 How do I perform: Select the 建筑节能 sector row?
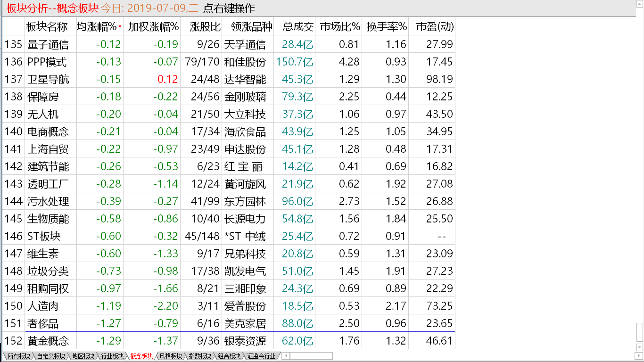tap(229, 166)
